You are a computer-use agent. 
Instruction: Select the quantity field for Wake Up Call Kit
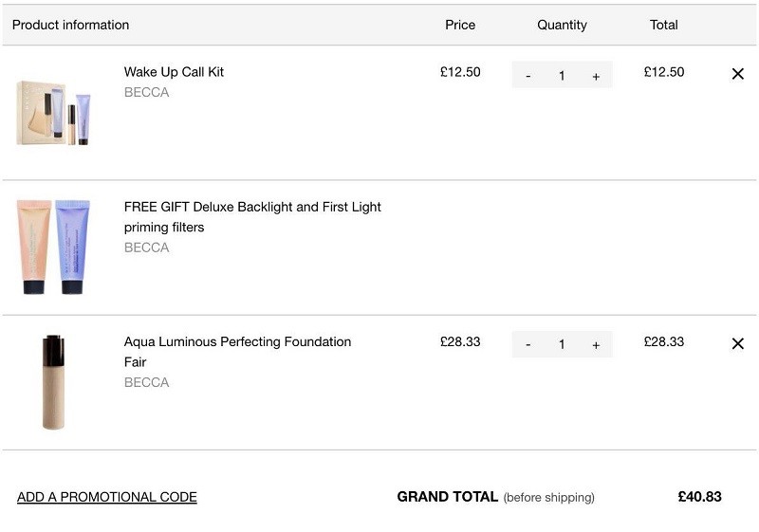click(x=562, y=76)
